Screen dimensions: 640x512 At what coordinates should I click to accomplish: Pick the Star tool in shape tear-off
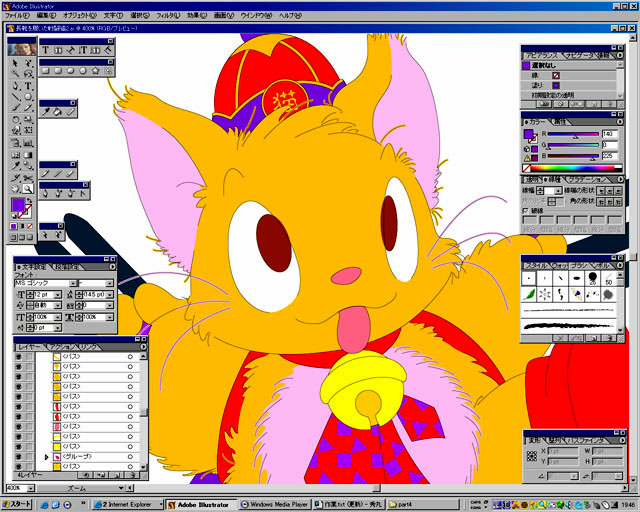(96, 71)
